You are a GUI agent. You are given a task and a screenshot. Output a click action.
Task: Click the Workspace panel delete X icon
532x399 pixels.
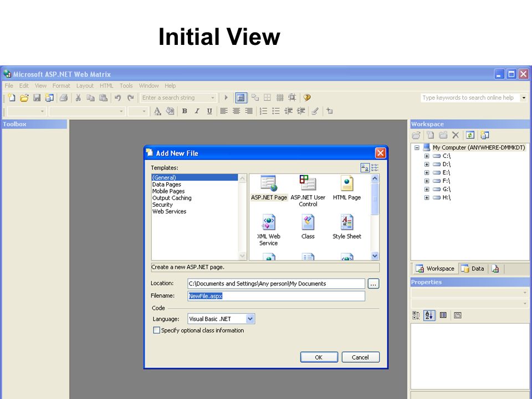(456, 135)
